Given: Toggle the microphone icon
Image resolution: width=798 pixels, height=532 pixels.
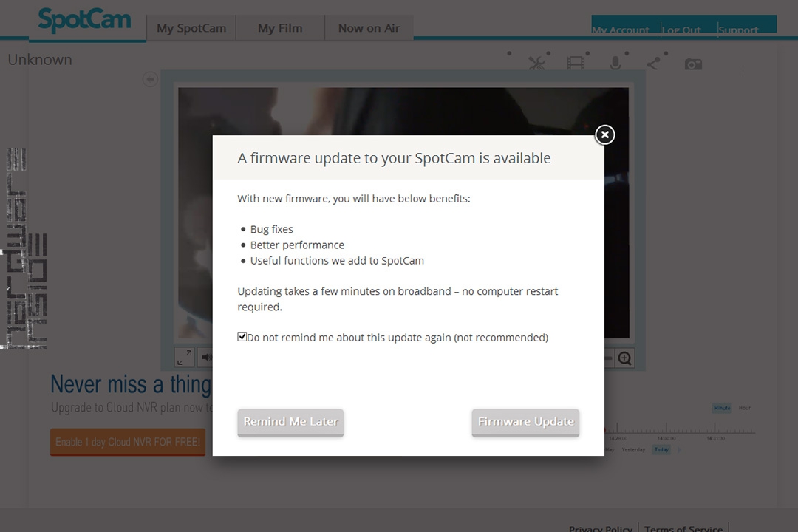Looking at the screenshot, I should pos(615,64).
